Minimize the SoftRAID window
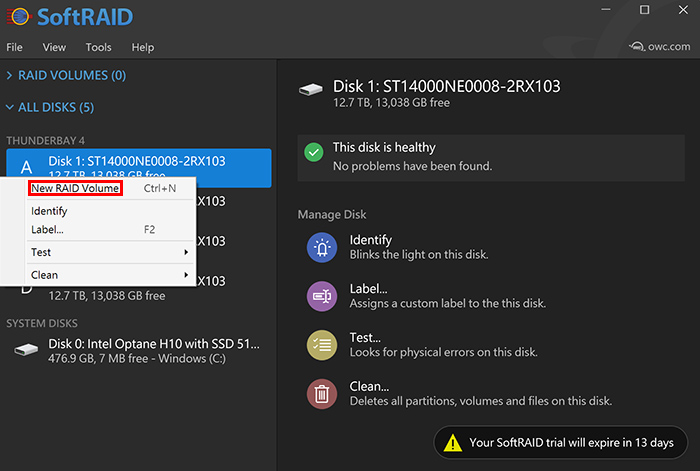 point(606,10)
